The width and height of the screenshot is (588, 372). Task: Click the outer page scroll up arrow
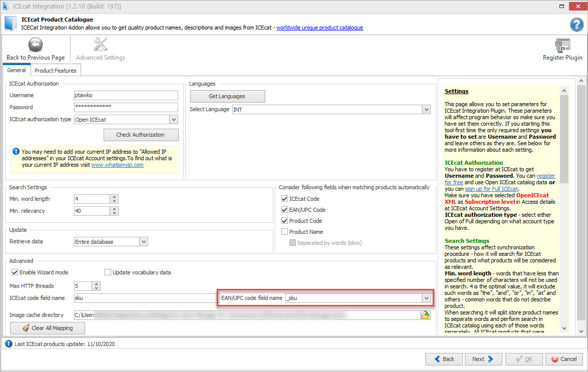(x=581, y=81)
